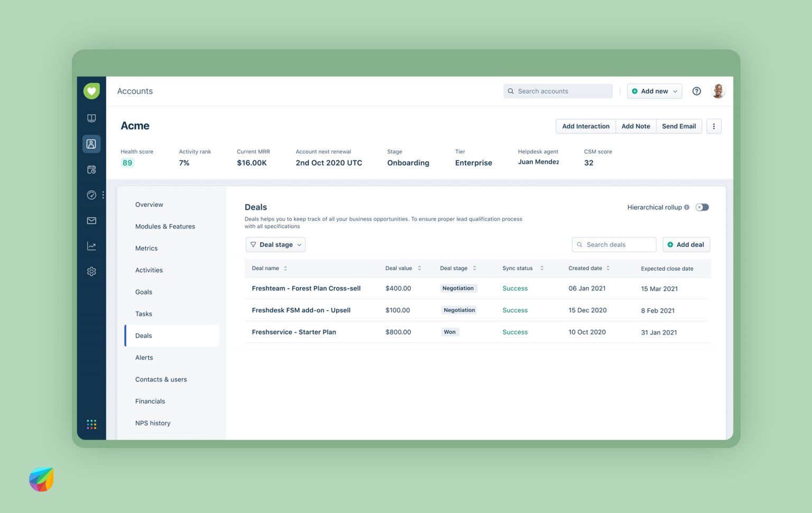Open the kebab menu next to Send Email
Viewport: 812px width, 513px height.
click(x=714, y=126)
